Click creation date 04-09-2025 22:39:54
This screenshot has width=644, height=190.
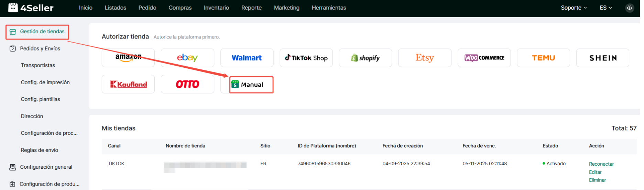coord(406,164)
